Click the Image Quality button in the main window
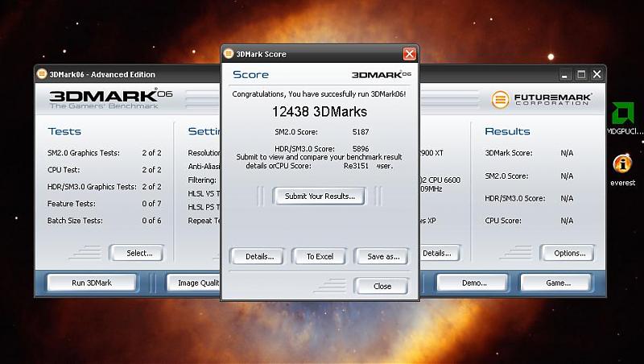The width and height of the screenshot is (644, 364). [194, 283]
